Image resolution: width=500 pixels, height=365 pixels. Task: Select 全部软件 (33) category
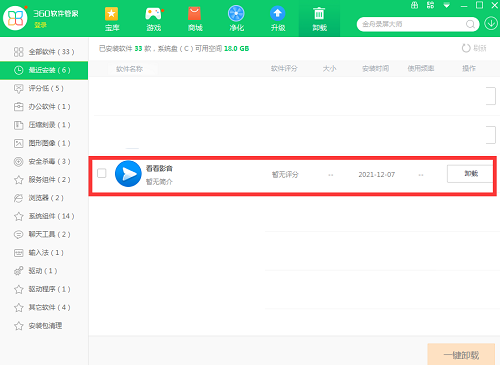click(x=44, y=52)
